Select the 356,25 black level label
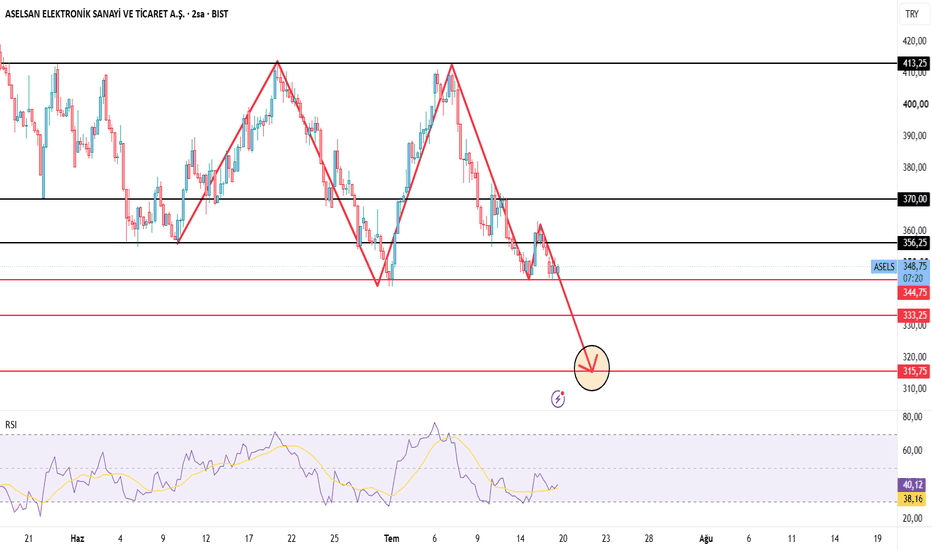Screen dimensions: 932x550 click(915, 243)
